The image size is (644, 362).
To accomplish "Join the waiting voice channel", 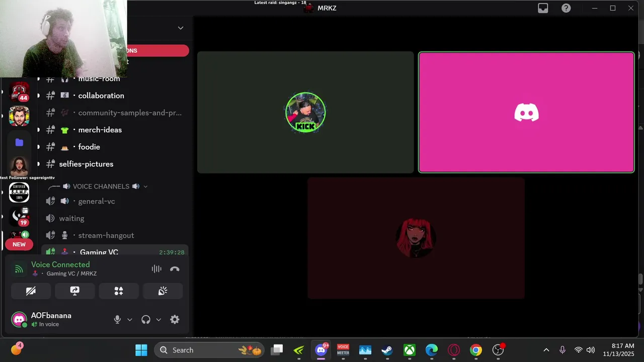I will pyautogui.click(x=71, y=218).
